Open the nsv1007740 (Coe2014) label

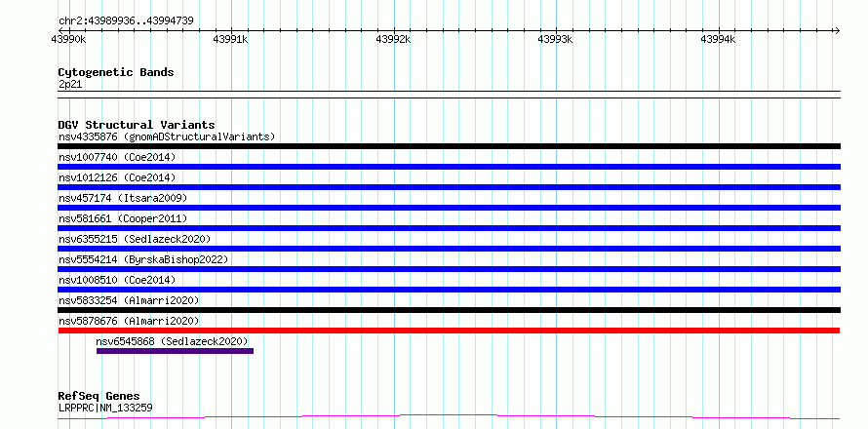pyautogui.click(x=117, y=157)
